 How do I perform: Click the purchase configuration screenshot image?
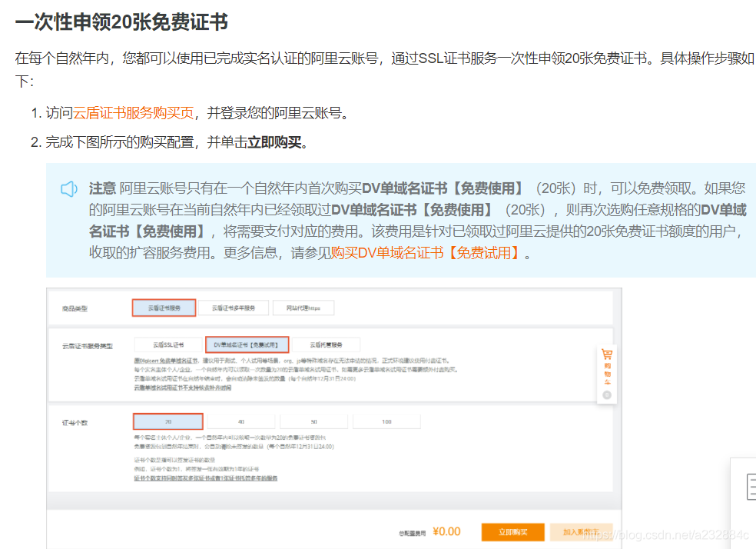[x=334, y=418]
